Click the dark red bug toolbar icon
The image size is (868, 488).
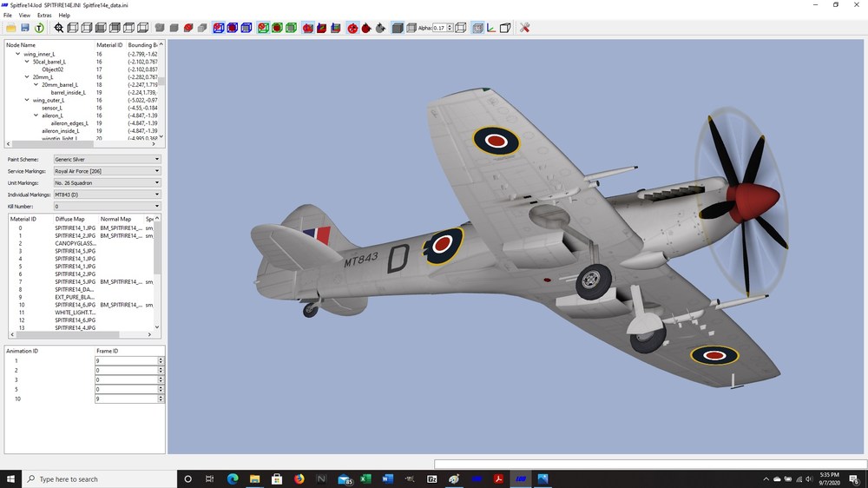click(366, 28)
